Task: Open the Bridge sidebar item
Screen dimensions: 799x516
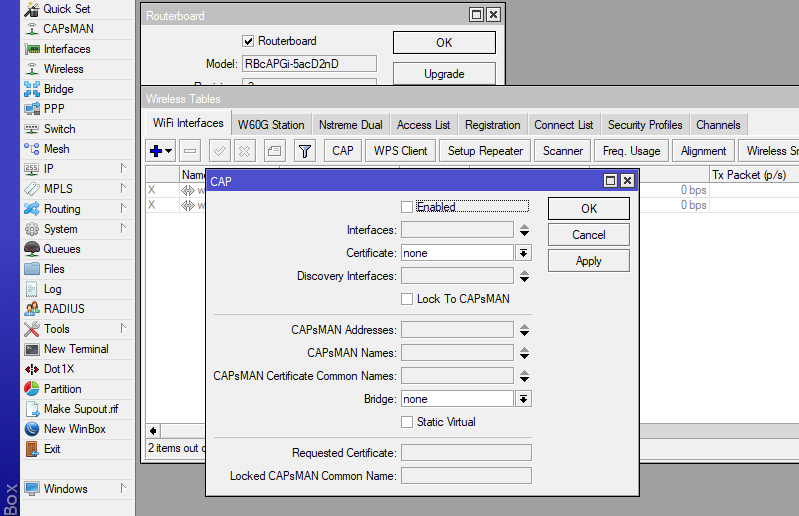Action: 58,89
